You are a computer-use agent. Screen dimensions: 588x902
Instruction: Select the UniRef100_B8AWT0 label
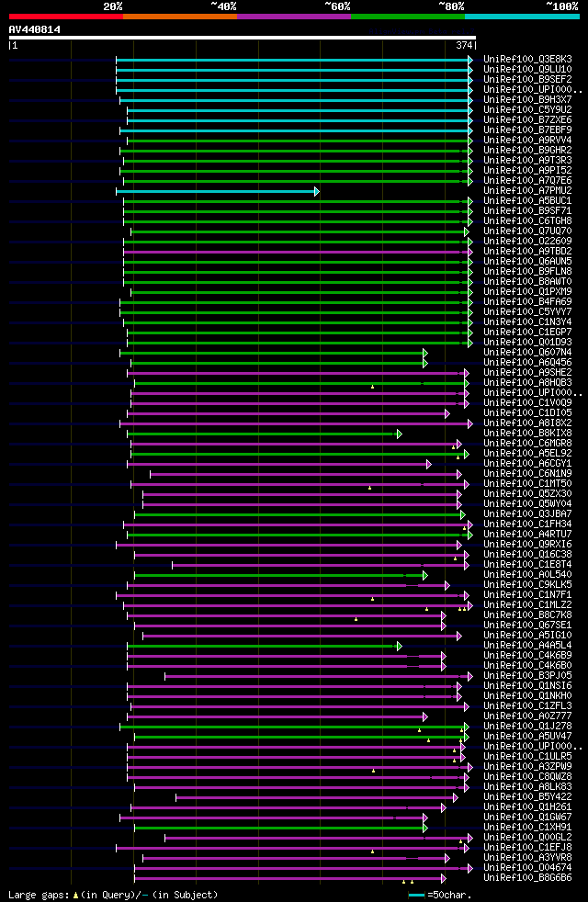(527, 282)
